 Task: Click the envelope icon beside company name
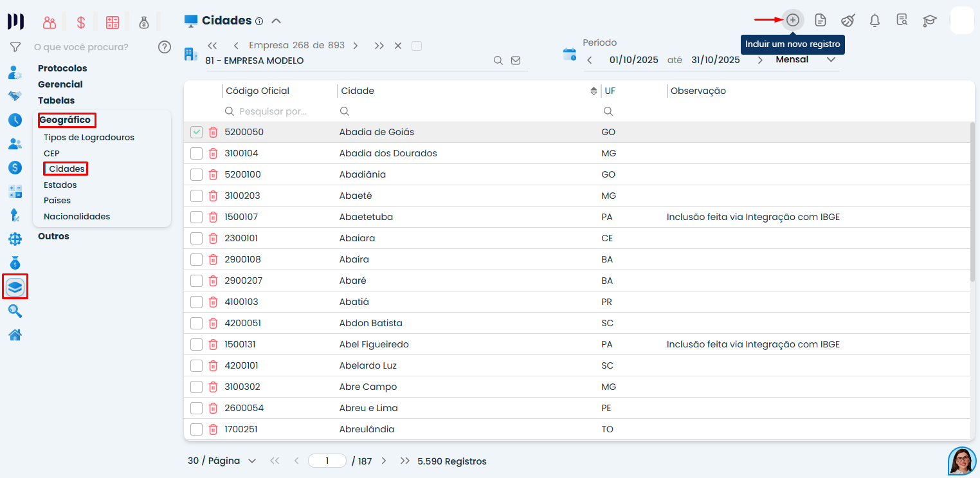click(x=515, y=60)
